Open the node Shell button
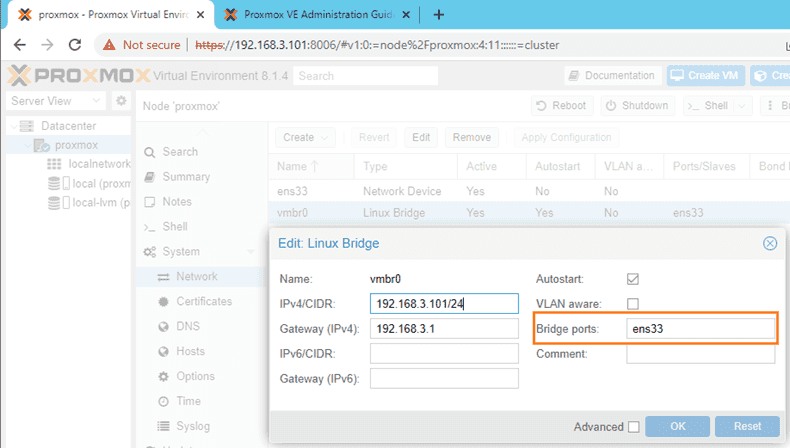Image resolution: width=790 pixels, height=448 pixels. [x=708, y=106]
